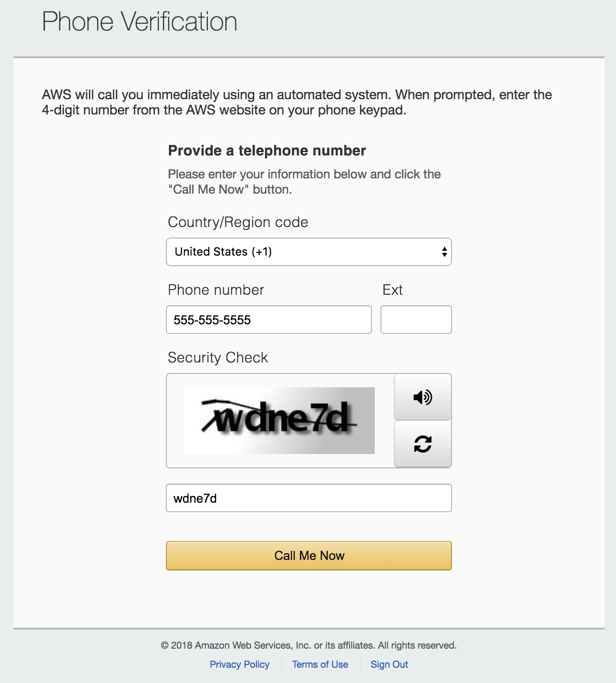The width and height of the screenshot is (616, 683).
Task: Click the AWS automated call instructions paragraph
Action: [x=297, y=102]
